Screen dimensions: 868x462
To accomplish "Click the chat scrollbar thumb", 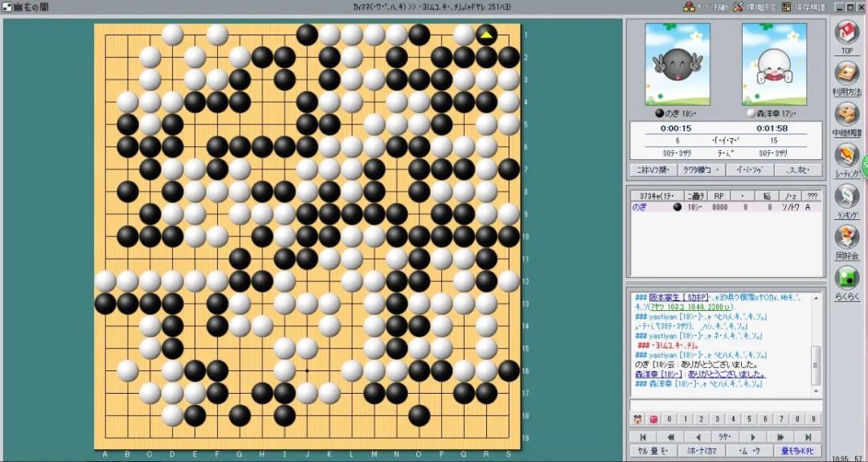I will pyautogui.click(x=816, y=365).
